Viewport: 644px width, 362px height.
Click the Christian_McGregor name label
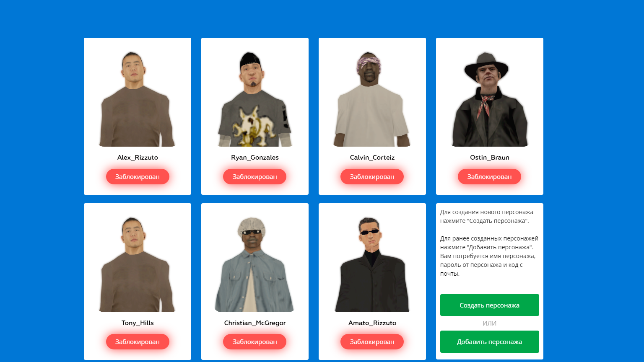[x=255, y=323]
